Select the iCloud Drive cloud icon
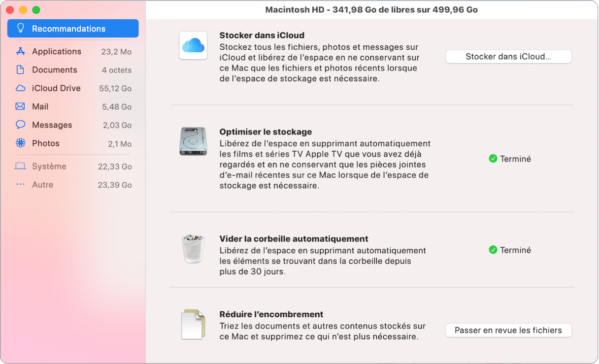This screenshot has width=599, height=364. point(20,88)
